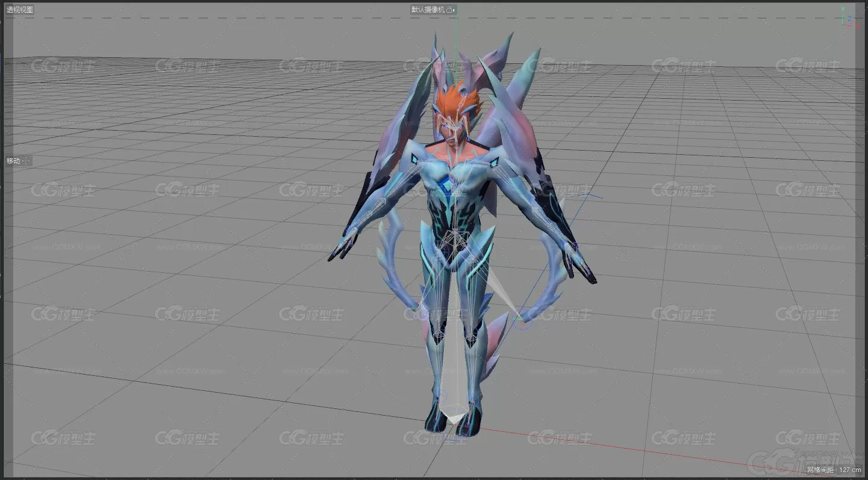
Task: Click the 透视视图 viewport label
Action: point(20,10)
